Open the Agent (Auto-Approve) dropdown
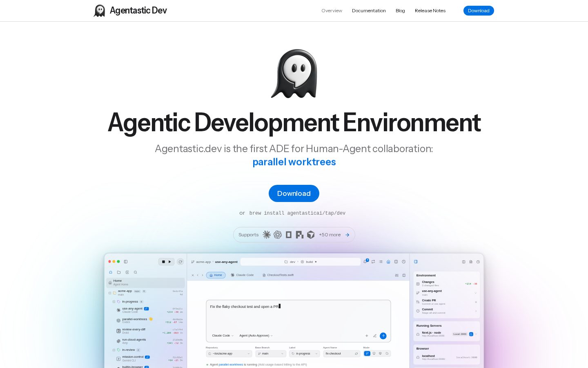This screenshot has height=368, width=588. [x=256, y=336]
